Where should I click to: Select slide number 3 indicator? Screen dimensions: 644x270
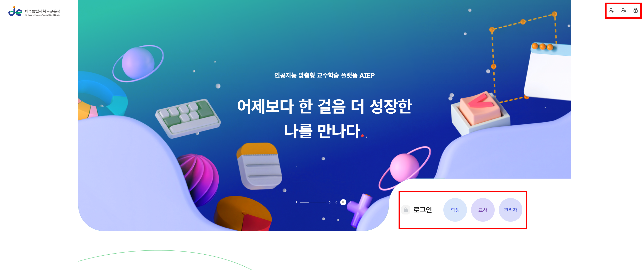click(x=329, y=202)
